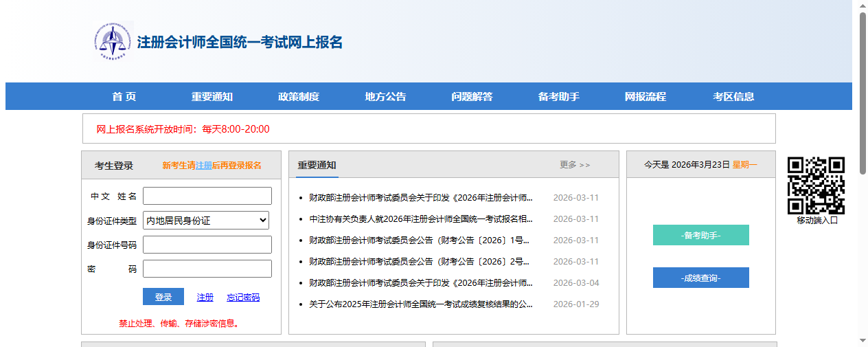Open the 身份证件类型 dropdown
This screenshot has height=347, width=868.
tap(206, 221)
